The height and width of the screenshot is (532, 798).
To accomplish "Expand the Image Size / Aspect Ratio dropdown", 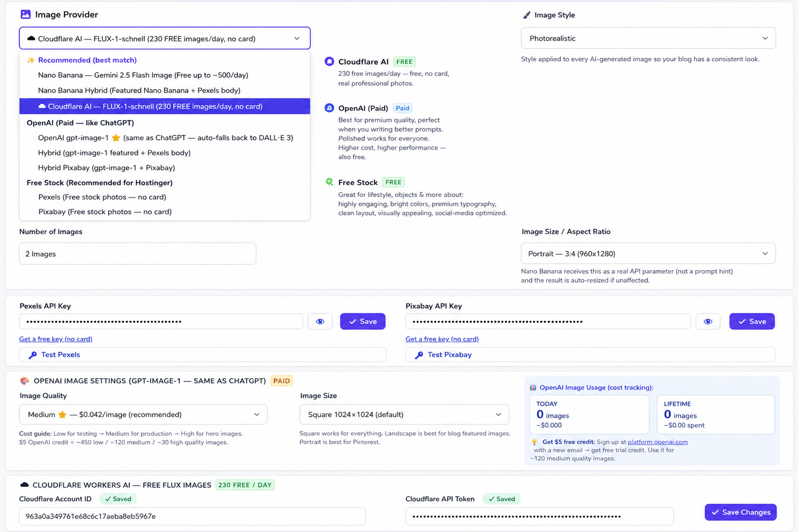I will (648, 254).
